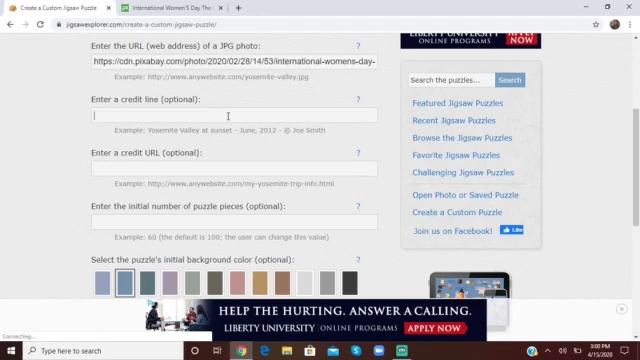Open Skype from the taskbar

click(356, 351)
